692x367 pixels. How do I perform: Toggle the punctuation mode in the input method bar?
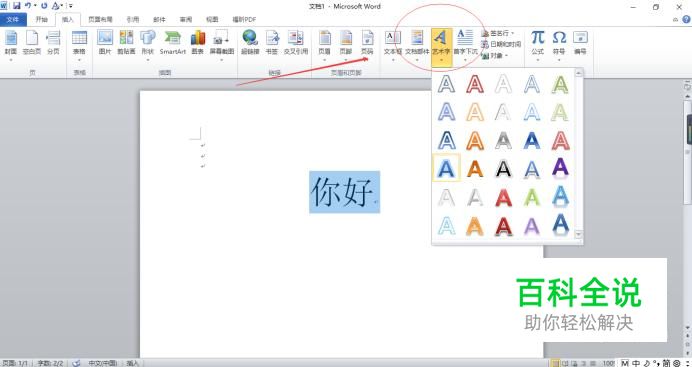pyautogui.click(x=655, y=363)
